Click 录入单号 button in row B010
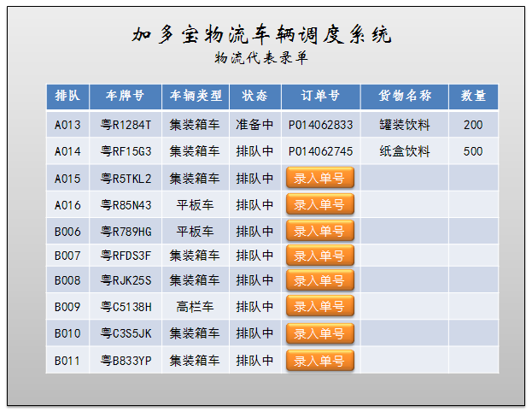 pos(320,333)
